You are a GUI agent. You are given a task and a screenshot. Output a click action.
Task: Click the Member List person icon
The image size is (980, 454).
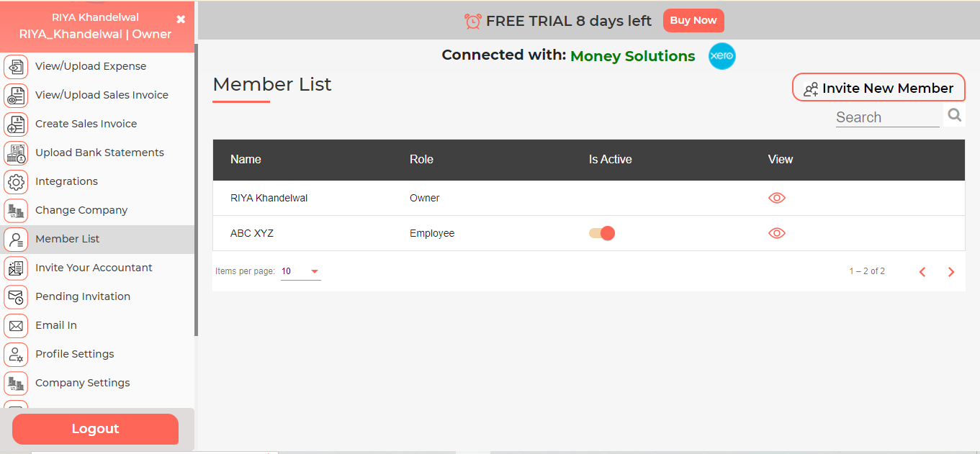[x=16, y=239]
